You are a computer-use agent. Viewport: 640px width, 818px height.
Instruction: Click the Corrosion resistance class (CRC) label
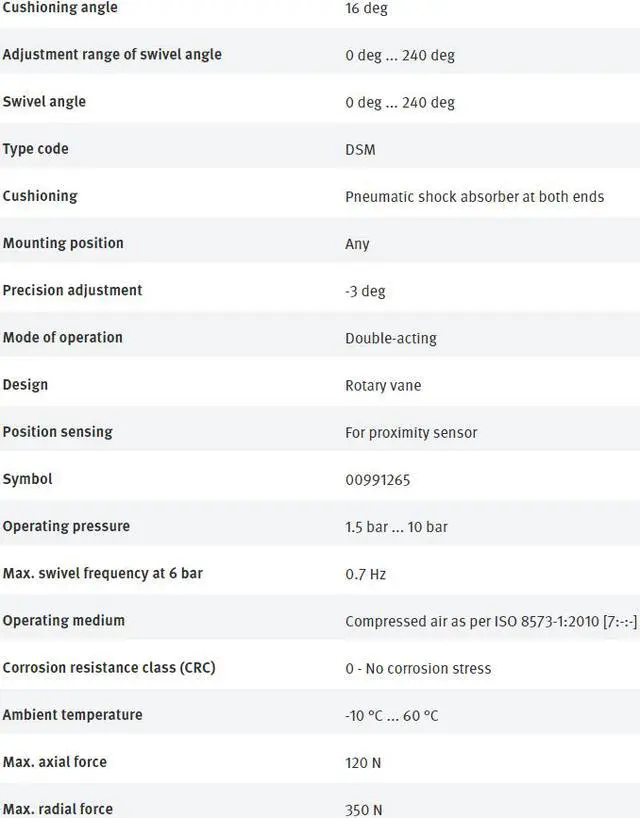[109, 667]
